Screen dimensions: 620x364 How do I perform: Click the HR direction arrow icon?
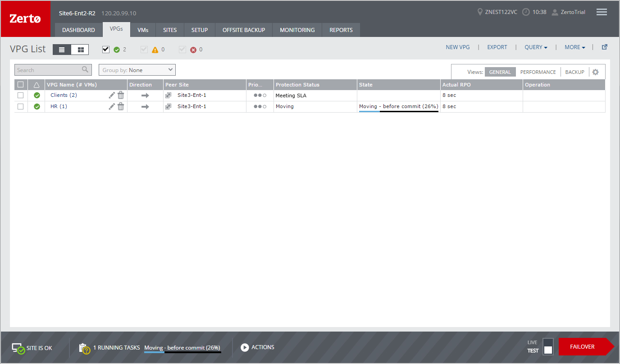click(145, 107)
